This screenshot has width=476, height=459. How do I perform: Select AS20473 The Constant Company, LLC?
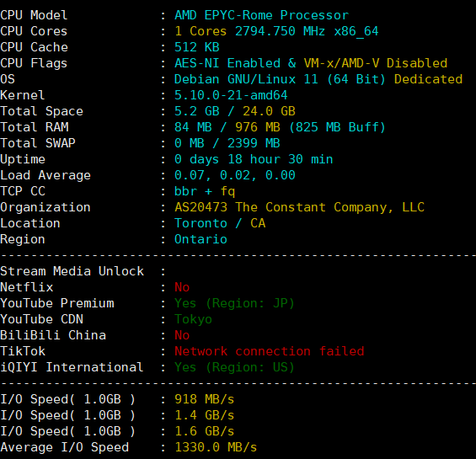coord(299,207)
